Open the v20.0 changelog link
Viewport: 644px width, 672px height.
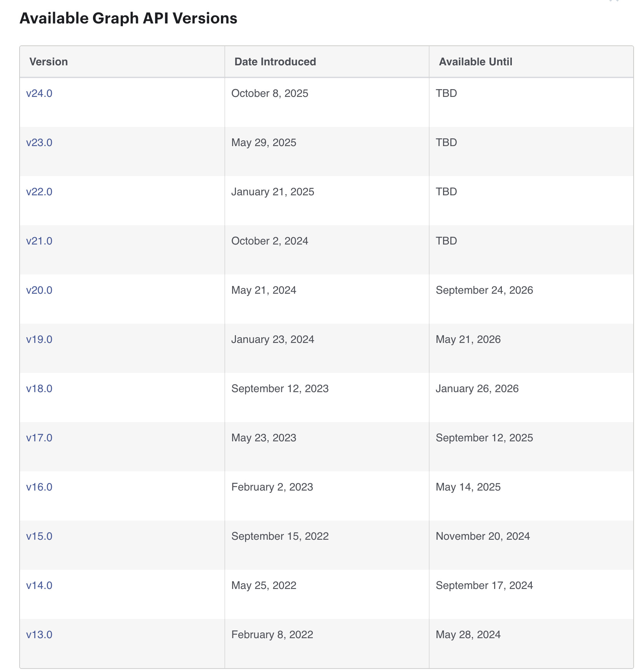39,290
